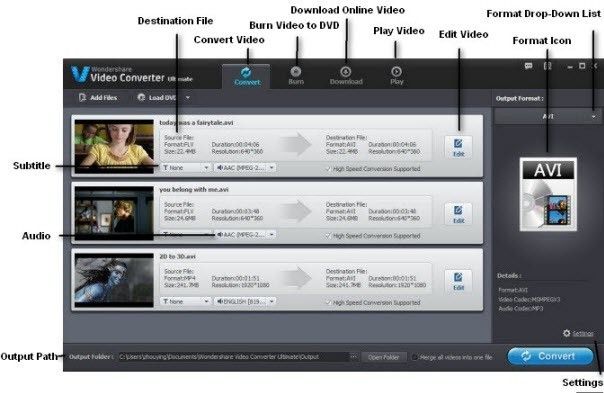Viewport: 604px width, 393px height.
Task: Minimize the Video Converter window
Action: point(570,66)
